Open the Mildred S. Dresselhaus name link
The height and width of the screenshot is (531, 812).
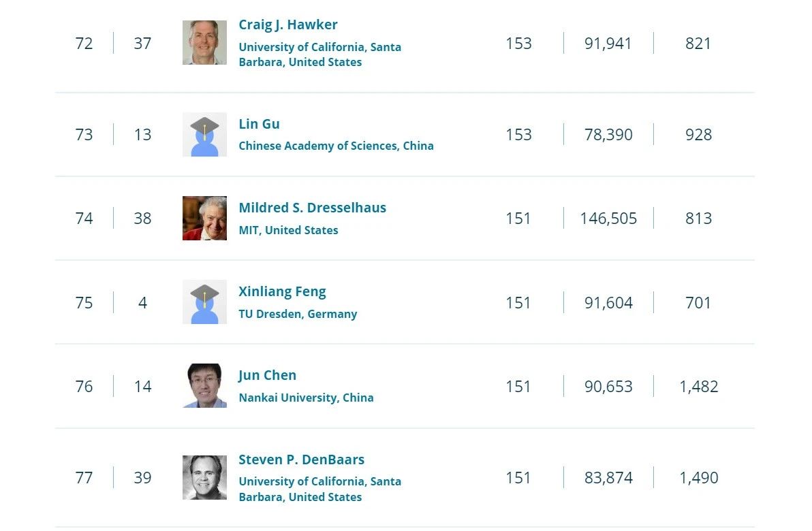(x=312, y=208)
